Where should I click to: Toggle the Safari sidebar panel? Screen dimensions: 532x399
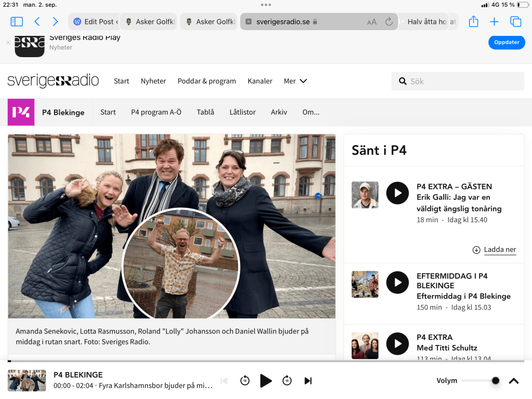click(x=17, y=21)
